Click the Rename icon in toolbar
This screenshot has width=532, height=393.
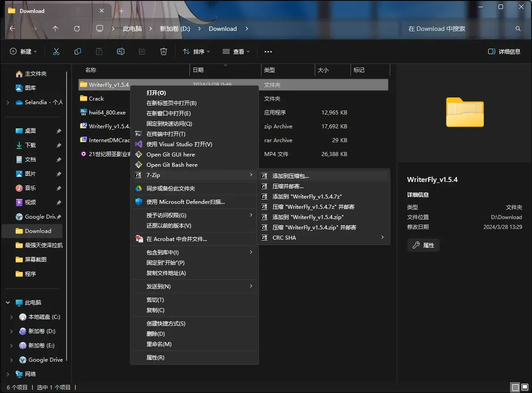coord(120,51)
